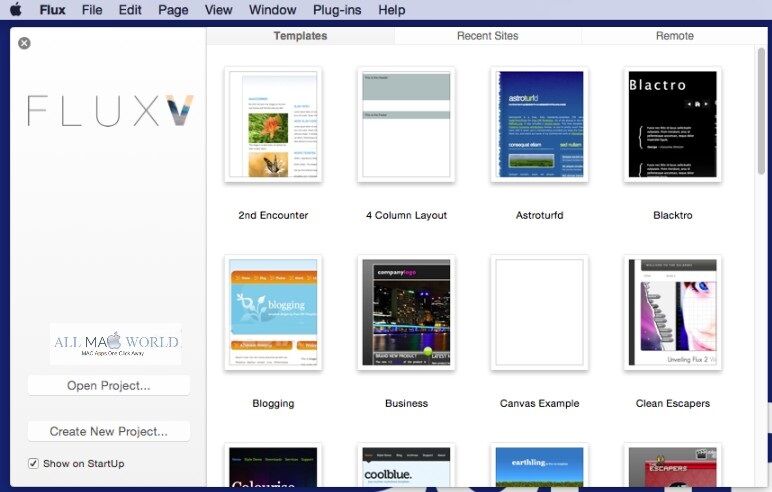The image size is (772, 492).
Task: Select the Colourise template thumbnail
Action: tap(273, 465)
